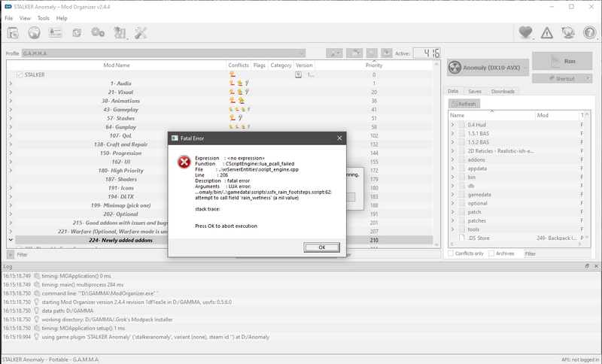Click log line 'data path: D:/GAMMA'

point(68,311)
